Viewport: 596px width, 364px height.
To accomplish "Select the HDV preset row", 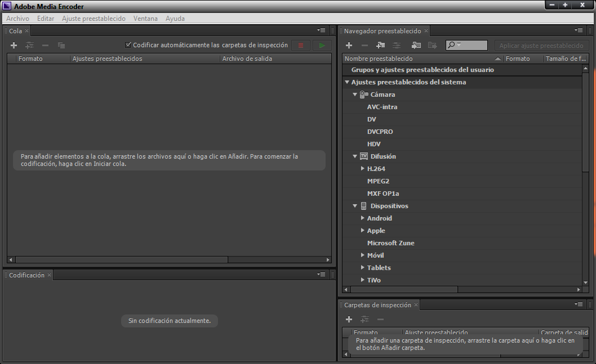I will 462,144.
